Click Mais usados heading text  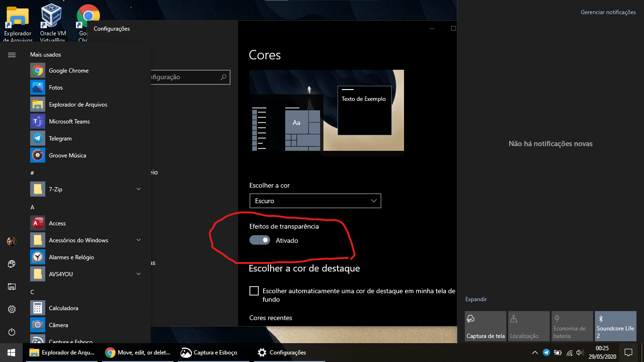(46, 55)
